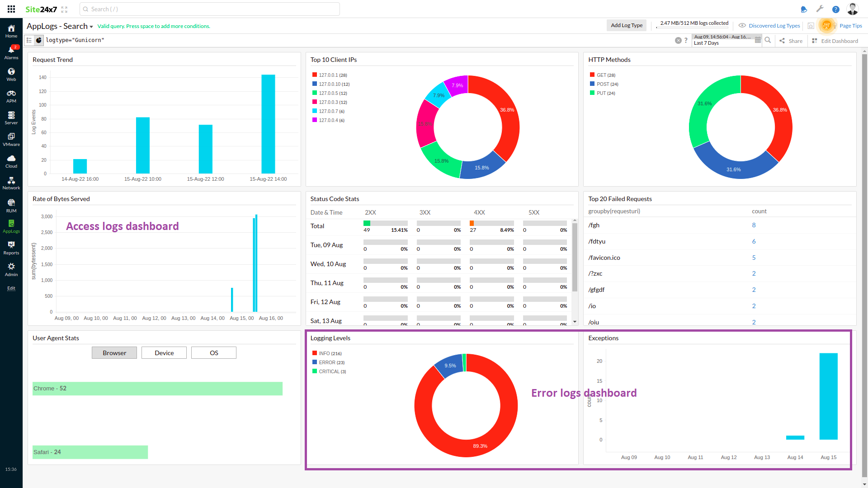Go to Server monitors in sidebar
This screenshot has height=488, width=868.
coord(11,117)
